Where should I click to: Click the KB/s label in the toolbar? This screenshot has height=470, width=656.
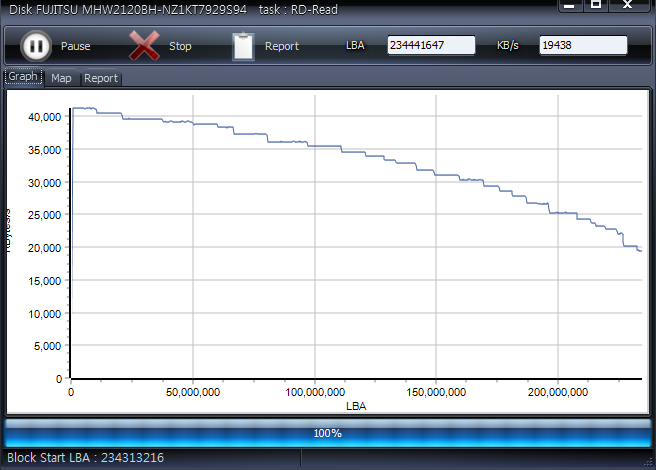click(507, 45)
